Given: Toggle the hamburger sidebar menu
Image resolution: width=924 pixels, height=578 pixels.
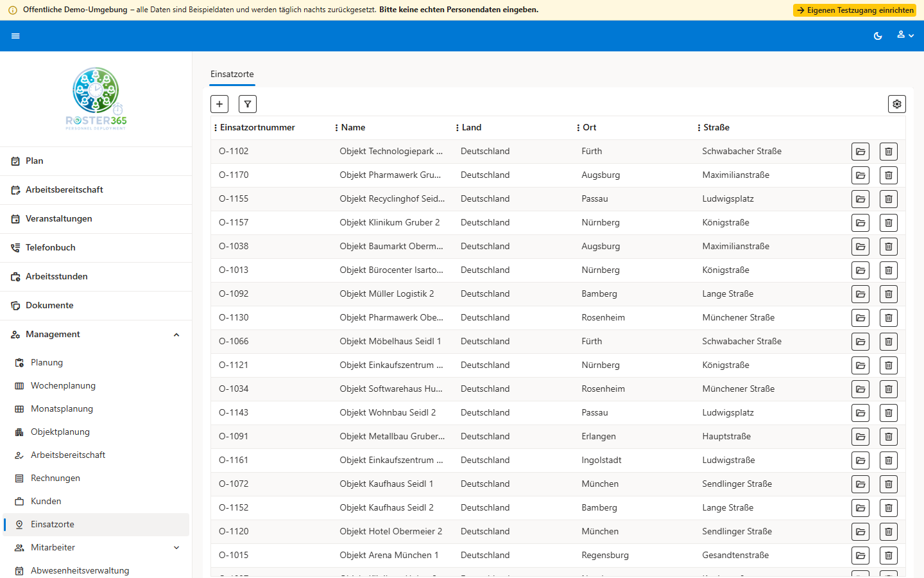Looking at the screenshot, I should pyautogui.click(x=15, y=36).
